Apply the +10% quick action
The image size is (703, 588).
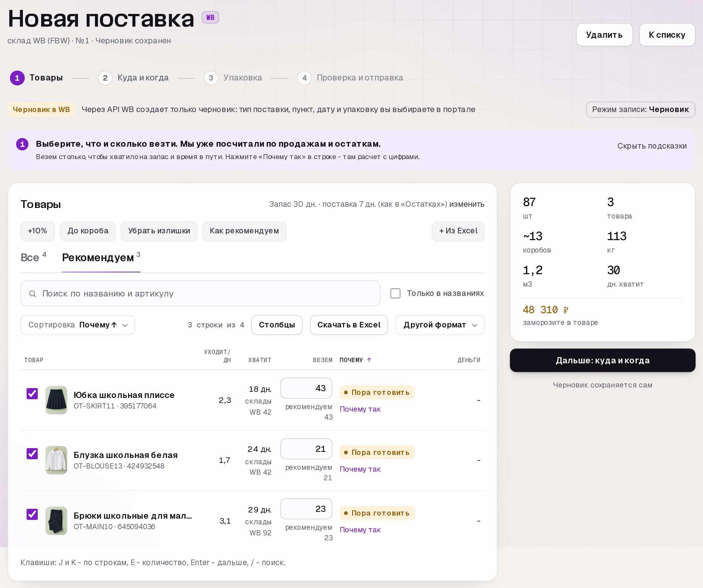tap(37, 231)
